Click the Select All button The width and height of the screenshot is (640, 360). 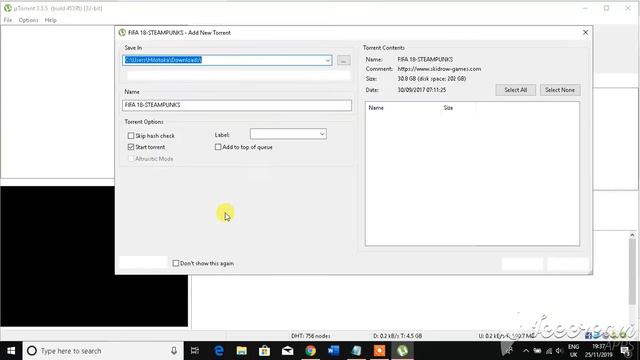click(x=516, y=90)
